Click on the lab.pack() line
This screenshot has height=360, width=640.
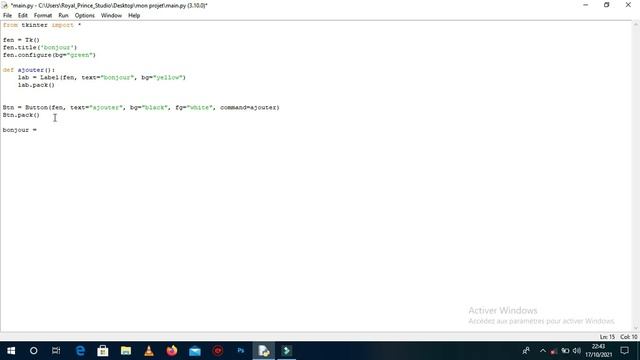(x=36, y=85)
